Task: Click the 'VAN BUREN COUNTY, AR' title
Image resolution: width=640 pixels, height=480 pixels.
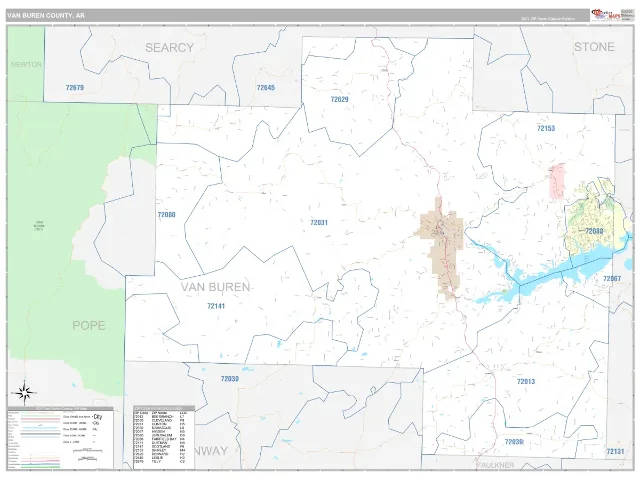Action: (46, 16)
